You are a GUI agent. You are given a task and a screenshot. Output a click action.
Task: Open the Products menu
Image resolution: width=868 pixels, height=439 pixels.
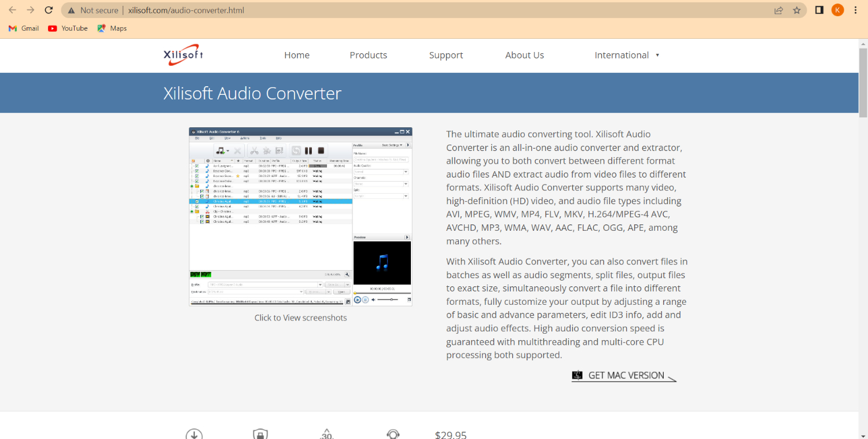pyautogui.click(x=368, y=56)
